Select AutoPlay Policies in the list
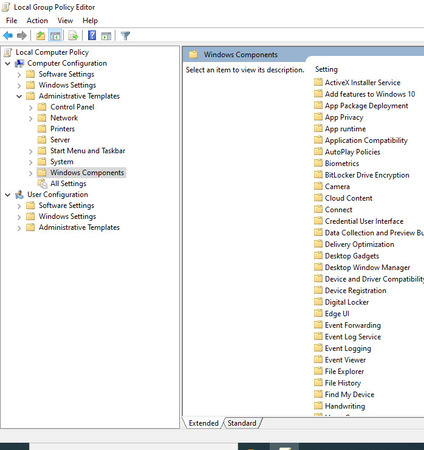424x450 pixels. tap(352, 152)
